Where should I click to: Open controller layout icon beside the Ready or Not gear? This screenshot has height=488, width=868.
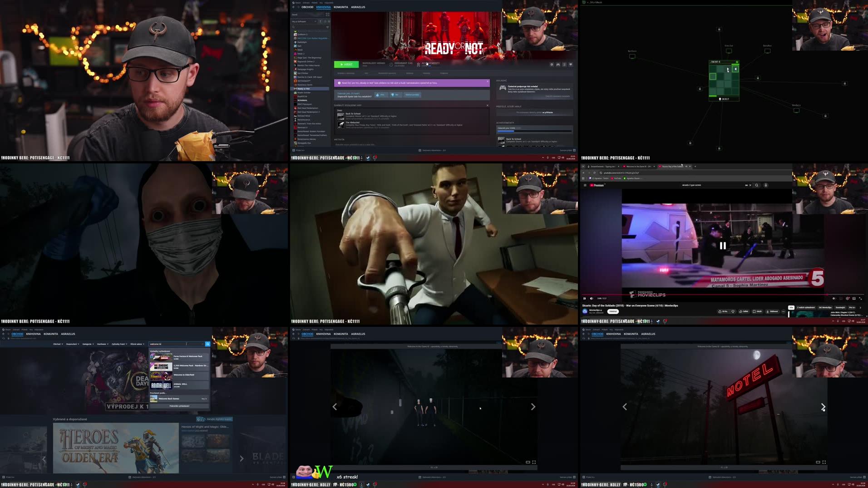[x=558, y=64]
